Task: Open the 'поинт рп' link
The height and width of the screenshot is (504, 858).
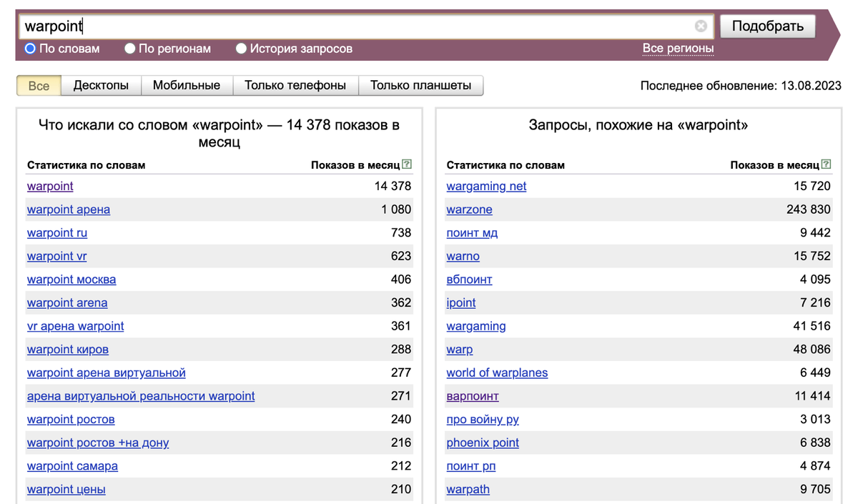Action: [471, 466]
